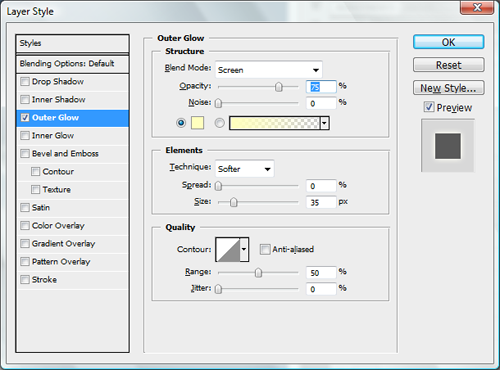Check the Anti-aliased option
This screenshot has width=500, height=370.
265,249
